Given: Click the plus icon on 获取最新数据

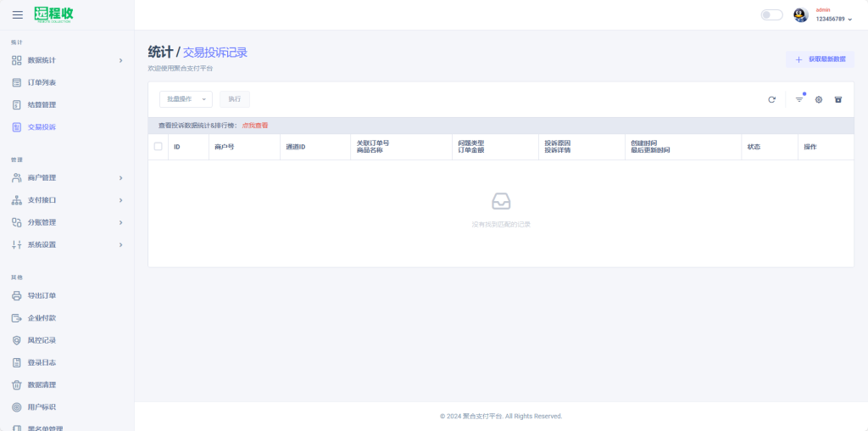Looking at the screenshot, I should point(798,59).
